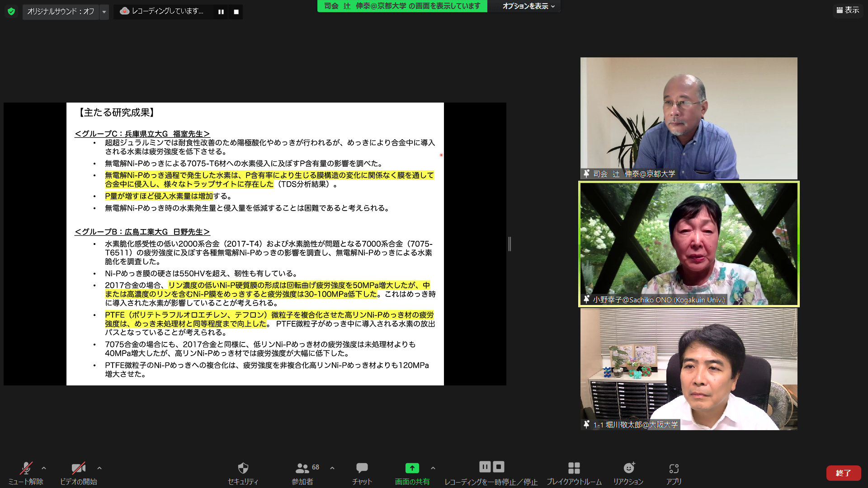
Task: Click the name label 司会 辻 伸泰@京都大学
Action: coord(634,174)
